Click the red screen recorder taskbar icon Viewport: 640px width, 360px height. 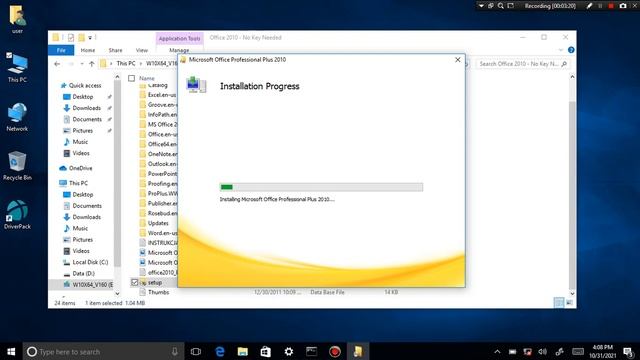[335, 351]
